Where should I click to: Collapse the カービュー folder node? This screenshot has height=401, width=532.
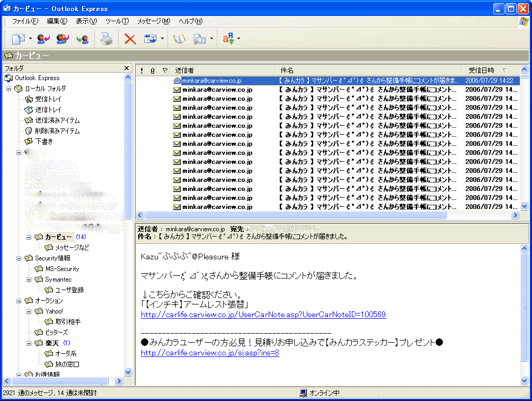29,237
